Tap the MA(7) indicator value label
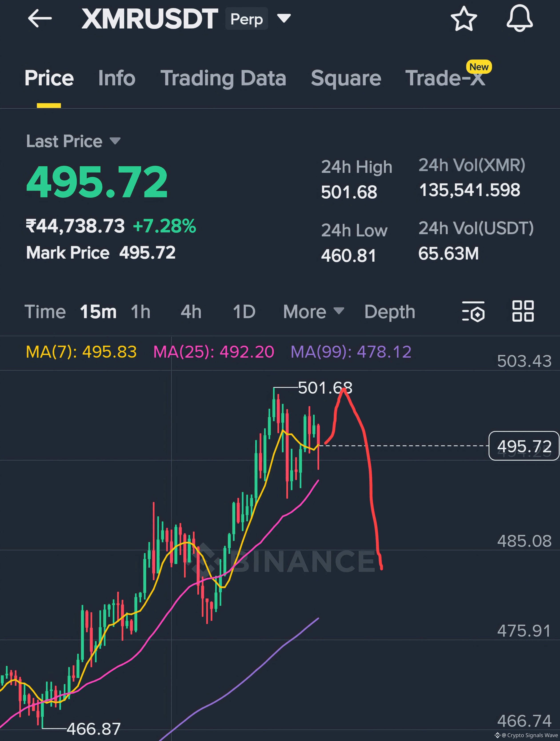Viewport: 560px width, 741px height. pyautogui.click(x=81, y=352)
